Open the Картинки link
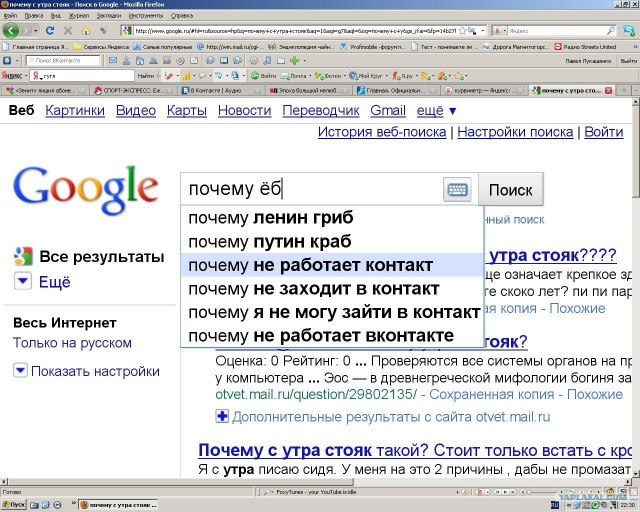The height and width of the screenshot is (512, 640). coord(75,111)
